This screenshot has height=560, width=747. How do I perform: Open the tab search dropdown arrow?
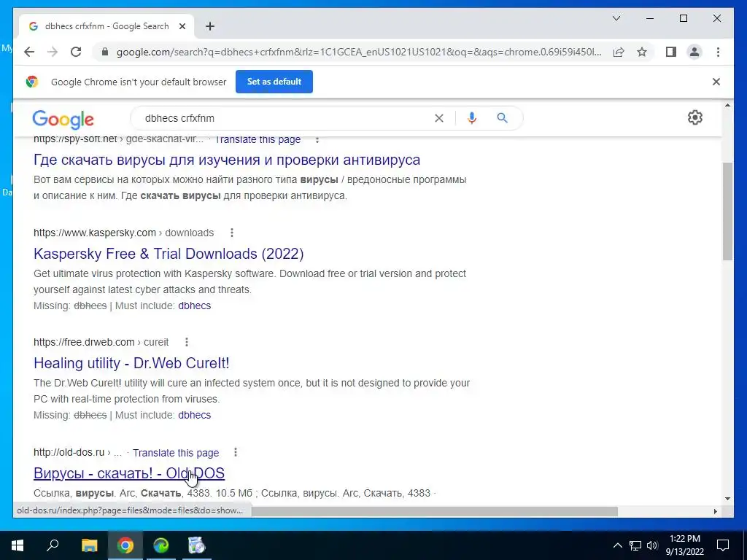tap(616, 18)
